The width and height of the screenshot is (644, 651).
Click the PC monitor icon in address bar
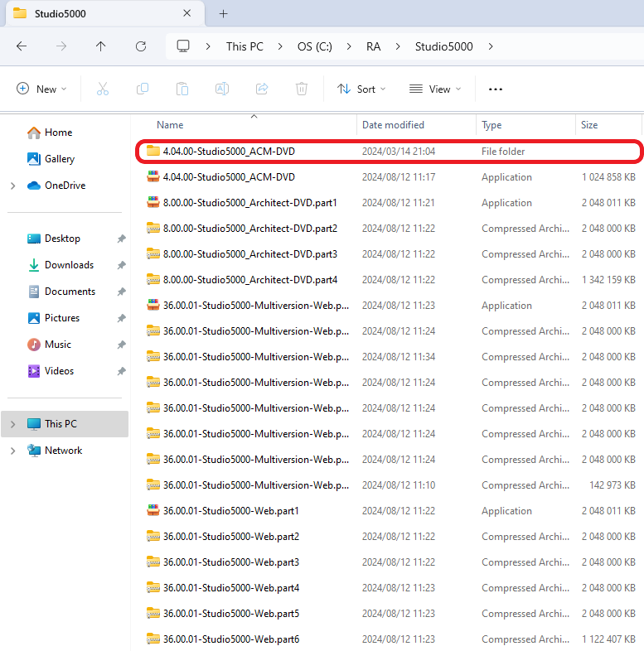point(183,46)
